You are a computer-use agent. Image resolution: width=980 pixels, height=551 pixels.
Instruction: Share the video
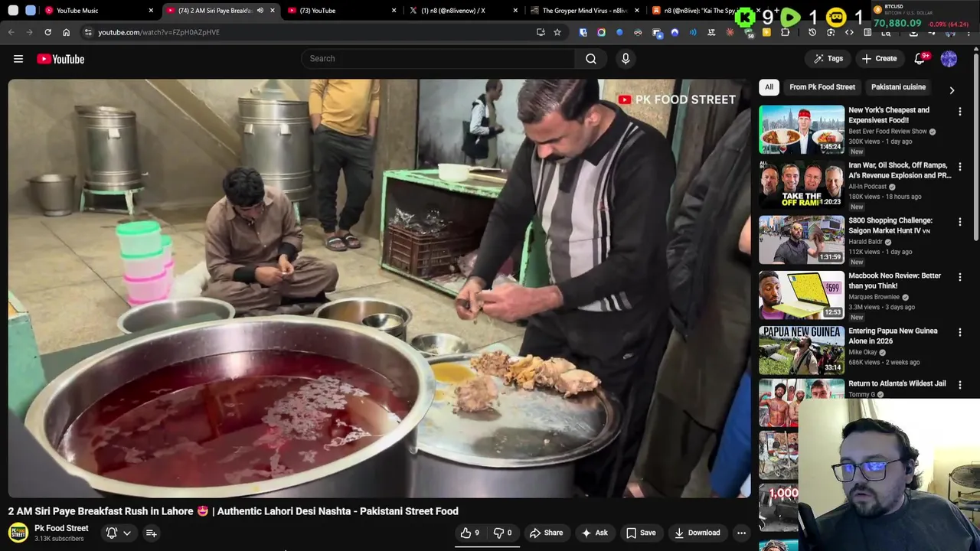coord(546,533)
